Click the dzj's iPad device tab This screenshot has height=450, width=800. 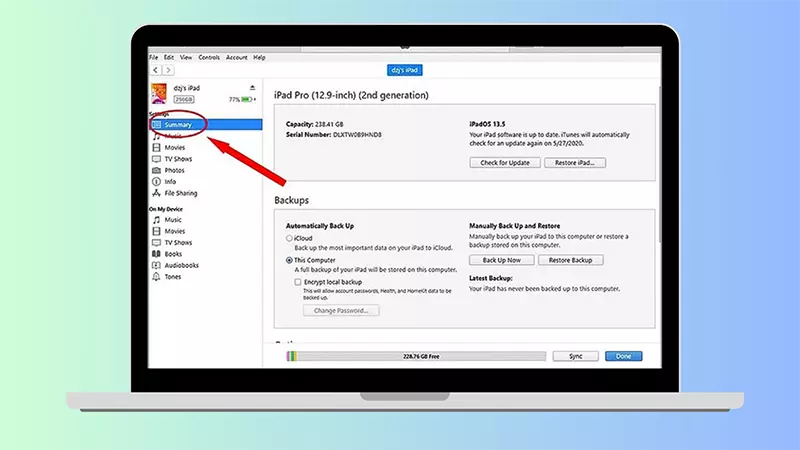click(405, 70)
